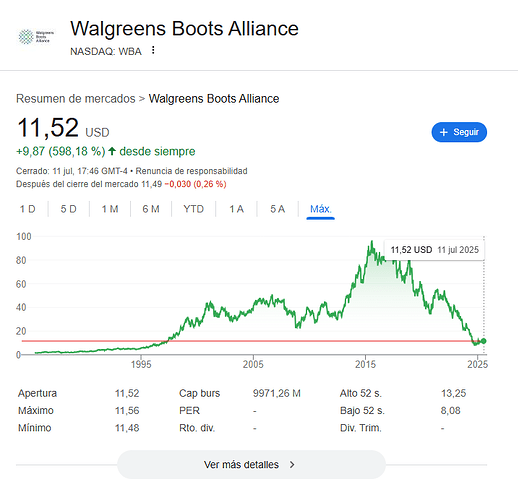Choose the 5 A range tab
518x500 pixels.
[x=277, y=209]
